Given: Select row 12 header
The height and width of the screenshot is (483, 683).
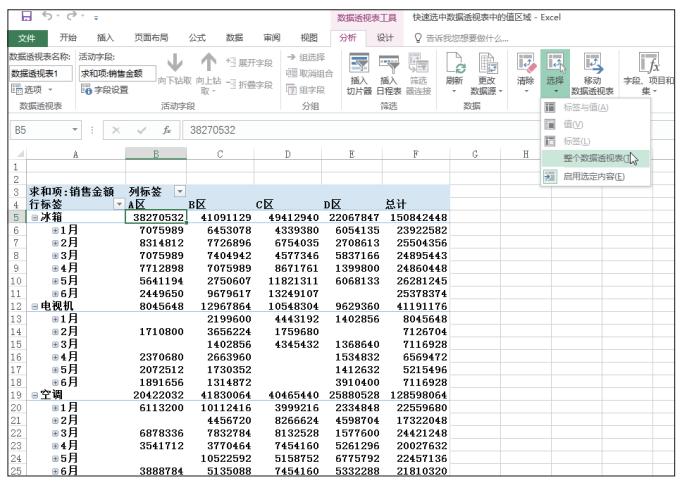Looking at the screenshot, I should pyautogui.click(x=17, y=306).
